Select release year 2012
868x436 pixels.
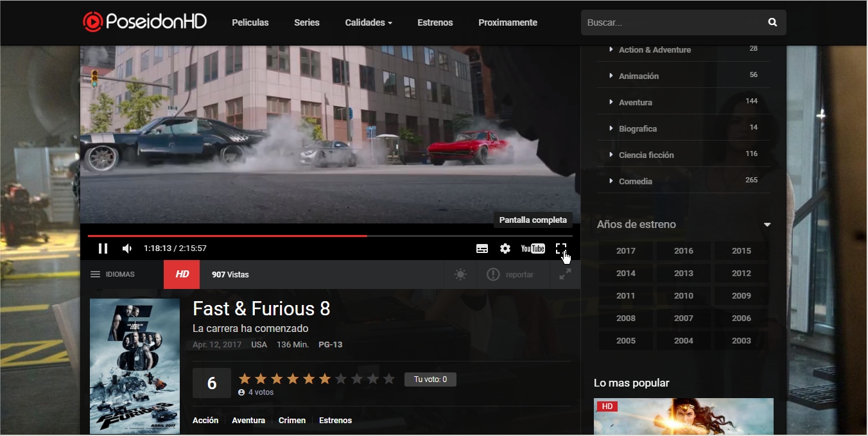[x=742, y=274]
